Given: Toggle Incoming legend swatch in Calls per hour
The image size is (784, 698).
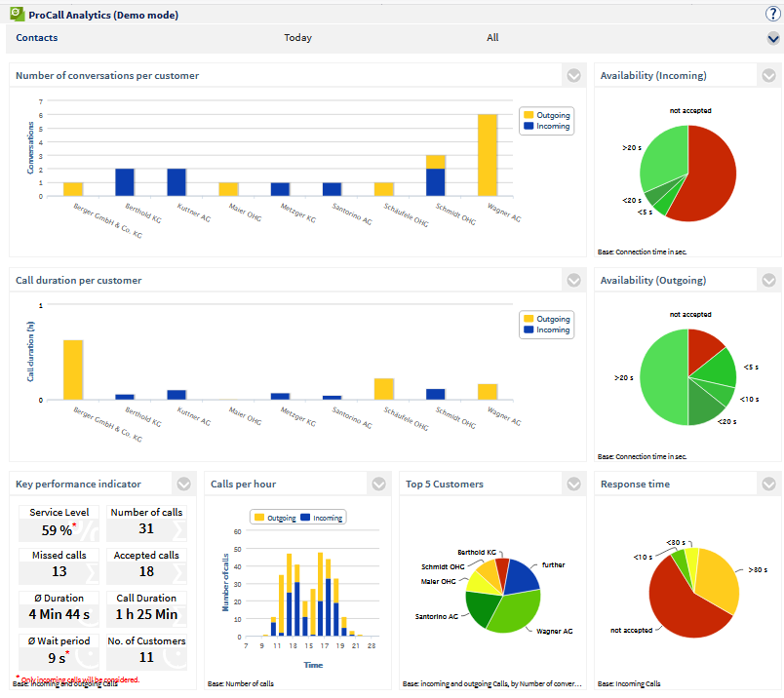Looking at the screenshot, I should (305, 518).
